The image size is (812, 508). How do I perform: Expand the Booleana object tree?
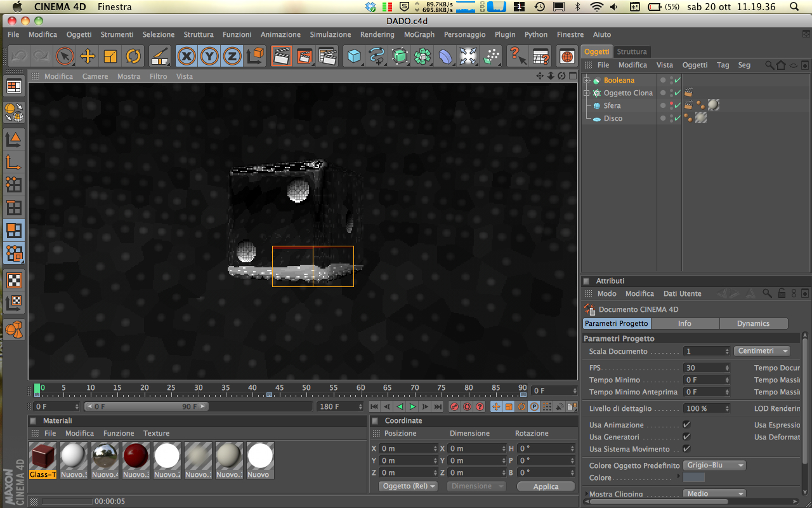point(587,81)
